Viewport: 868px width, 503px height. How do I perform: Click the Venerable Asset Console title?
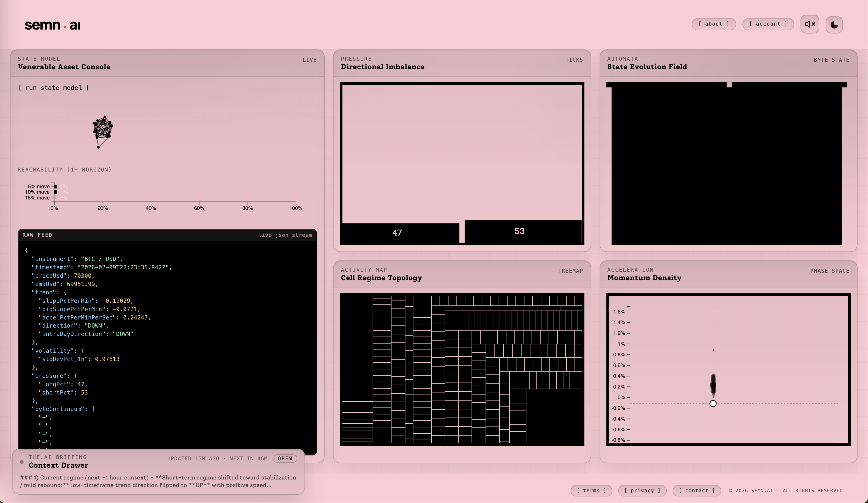pyautogui.click(x=64, y=67)
